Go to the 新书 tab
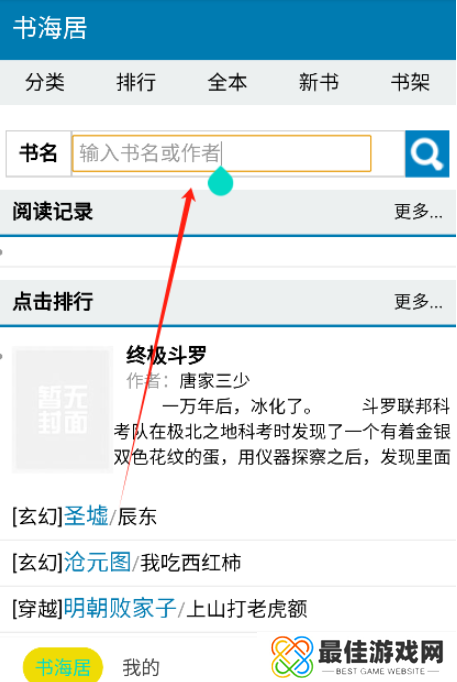The image size is (457, 682). [319, 82]
